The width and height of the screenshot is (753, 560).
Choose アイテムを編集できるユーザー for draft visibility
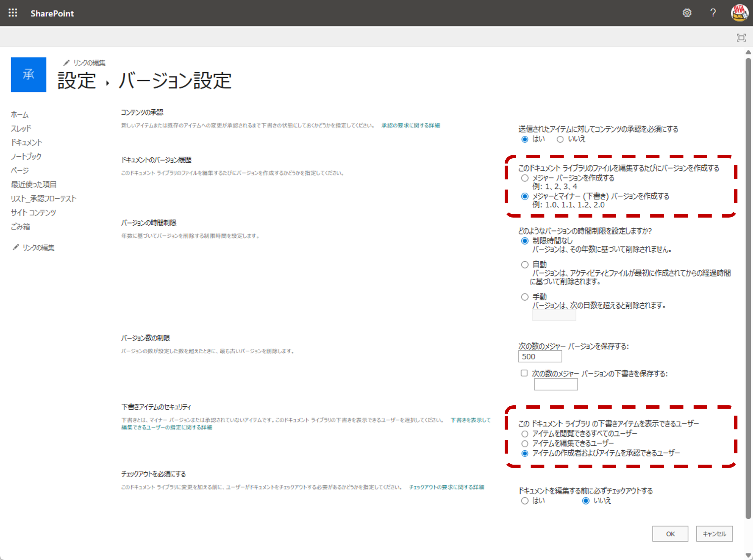[x=525, y=444]
